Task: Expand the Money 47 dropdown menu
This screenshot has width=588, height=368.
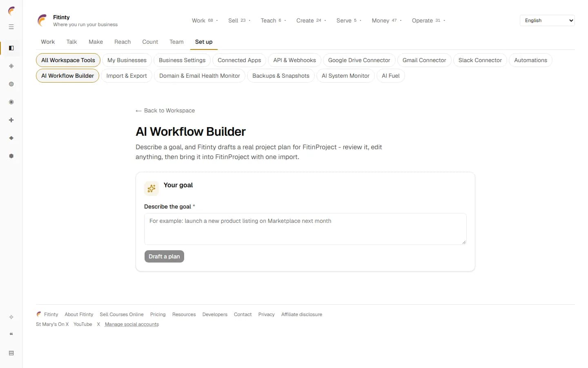Action: tap(387, 20)
